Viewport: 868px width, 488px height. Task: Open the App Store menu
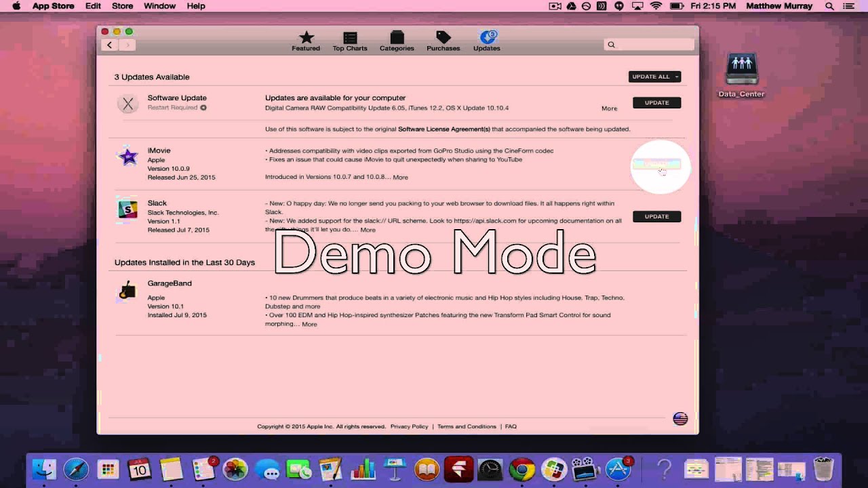point(54,6)
